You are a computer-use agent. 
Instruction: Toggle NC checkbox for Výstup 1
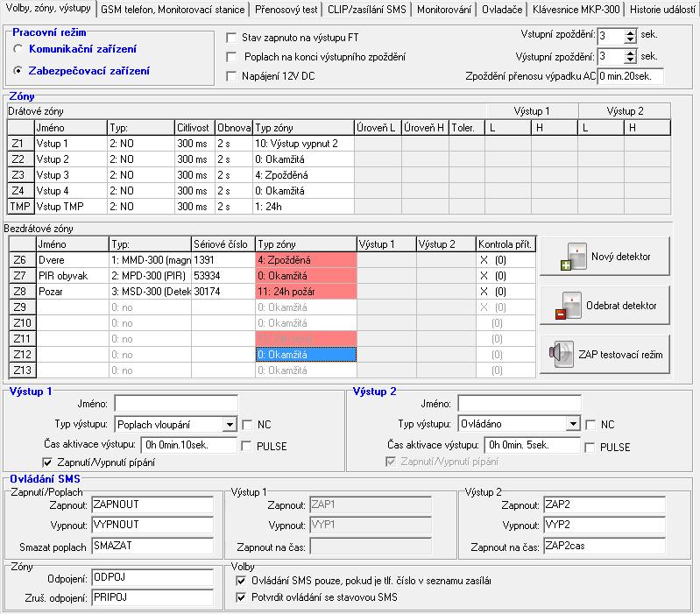(x=247, y=425)
